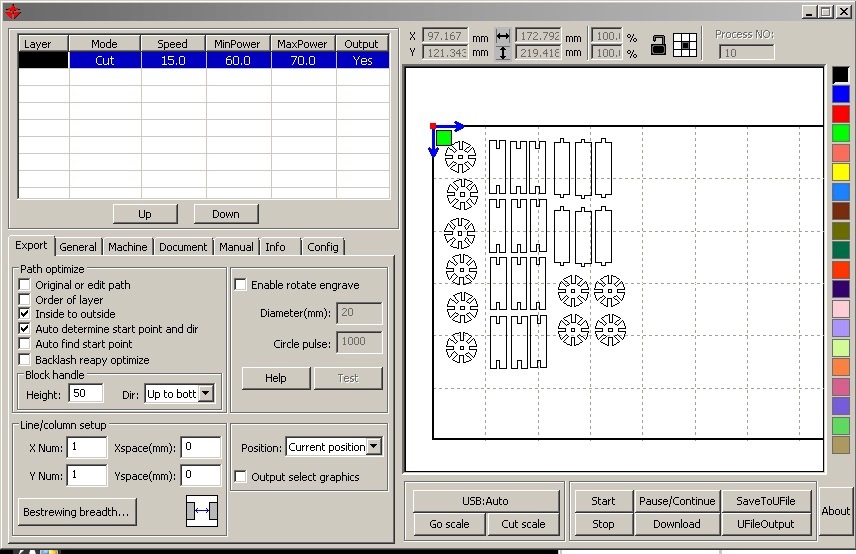Click the Layer column header
Screen dimensions: 856x554
click(x=44, y=44)
